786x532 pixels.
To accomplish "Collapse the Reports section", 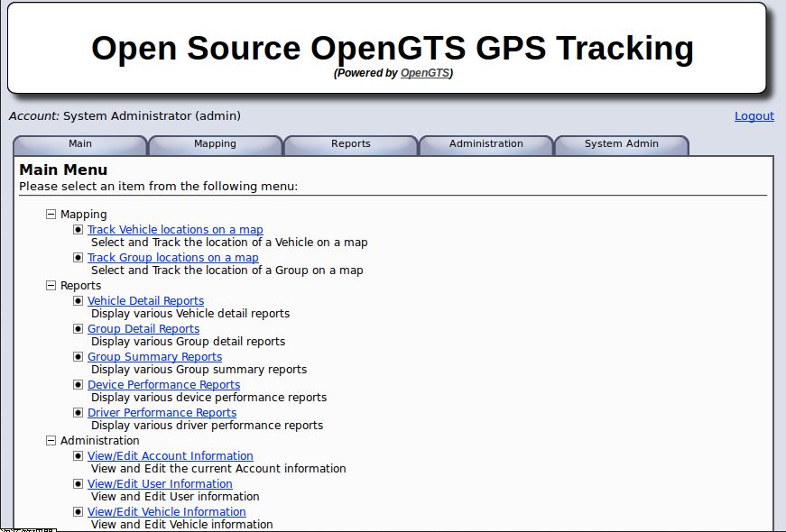I will tap(51, 286).
